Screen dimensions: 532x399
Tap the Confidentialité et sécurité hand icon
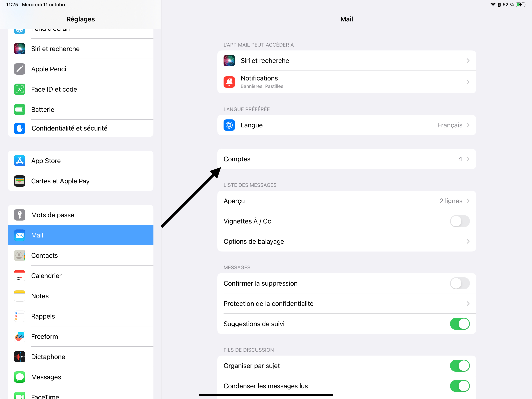[20, 128]
